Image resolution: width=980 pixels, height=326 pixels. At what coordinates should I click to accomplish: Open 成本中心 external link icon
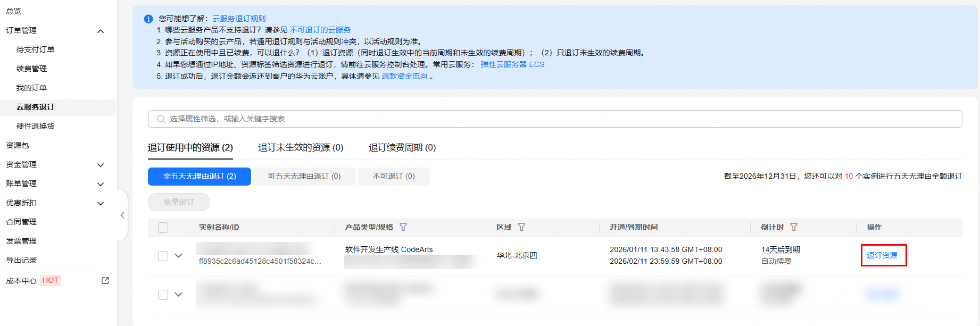tap(105, 280)
